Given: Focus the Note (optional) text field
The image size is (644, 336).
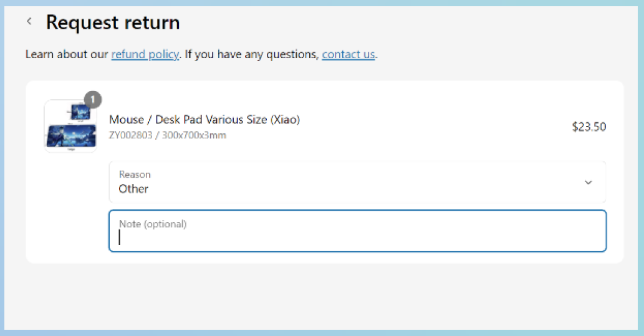Looking at the screenshot, I should (357, 238).
